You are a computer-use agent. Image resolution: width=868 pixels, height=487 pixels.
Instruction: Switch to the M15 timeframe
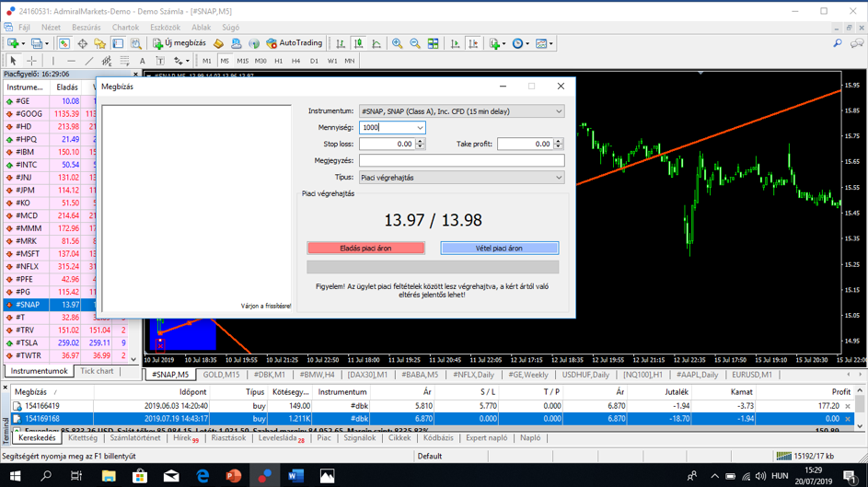(x=242, y=61)
